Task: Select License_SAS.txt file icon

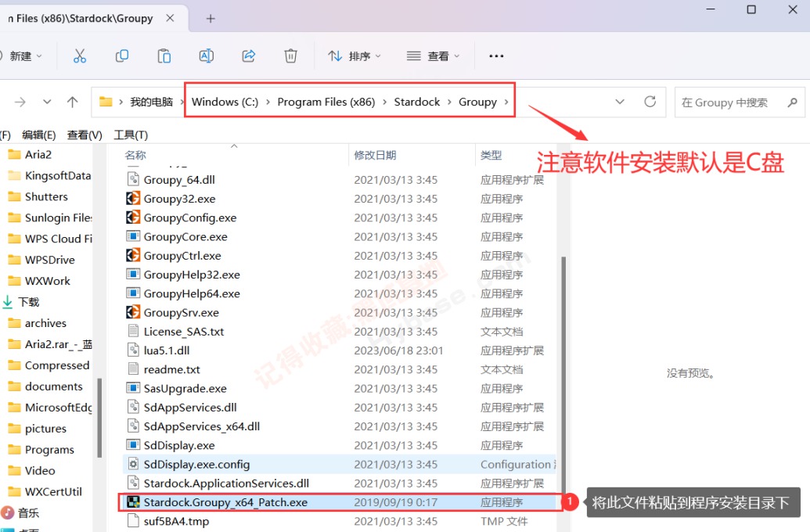Action: 133,331
